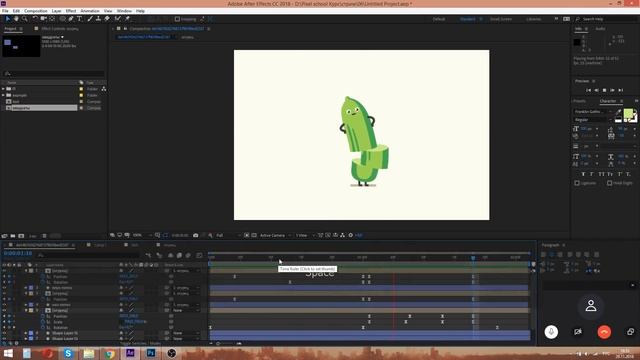Open the magnification ratio dropdown showing 100%

142,235
